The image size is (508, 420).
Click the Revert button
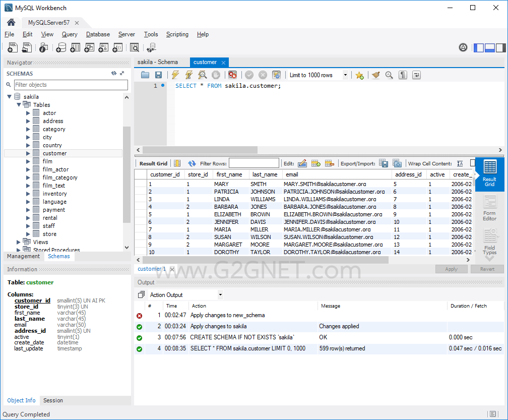point(487,269)
